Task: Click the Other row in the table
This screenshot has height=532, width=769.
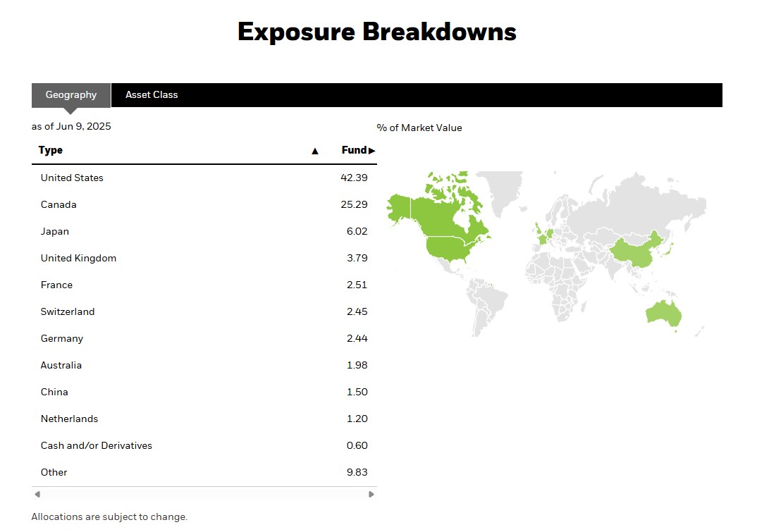Action: click(x=54, y=472)
